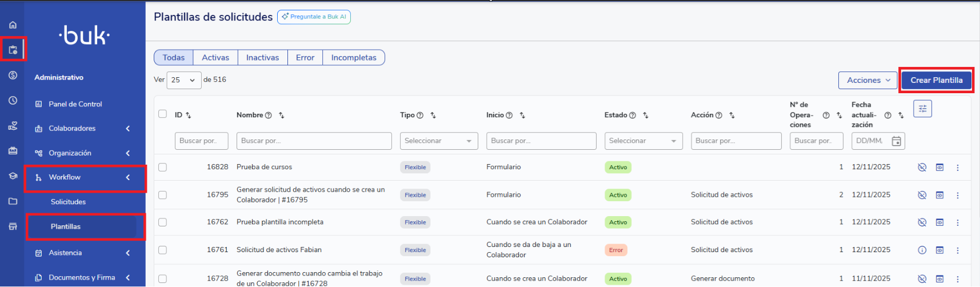
Task: Click Pregúntale a Buk AI button
Action: pos(314,17)
